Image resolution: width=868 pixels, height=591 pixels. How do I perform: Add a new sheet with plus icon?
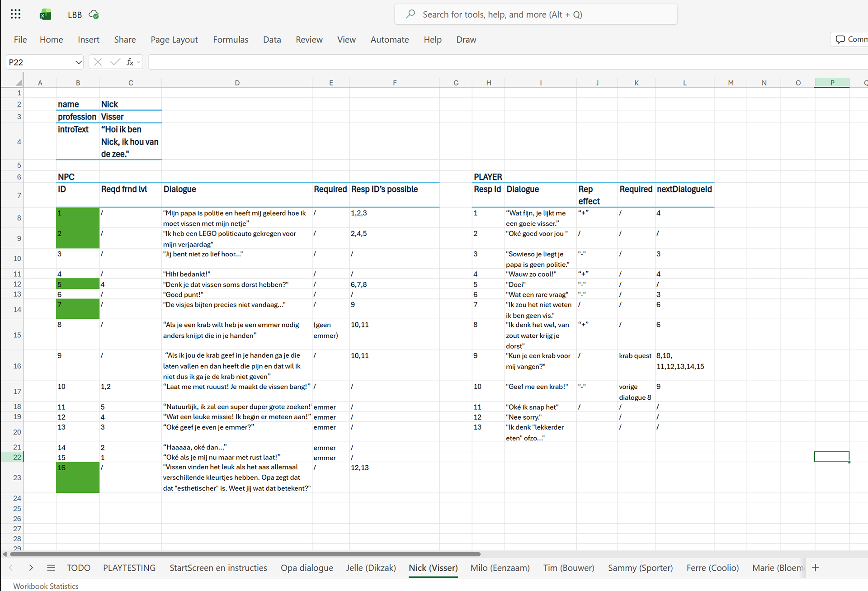(x=815, y=568)
